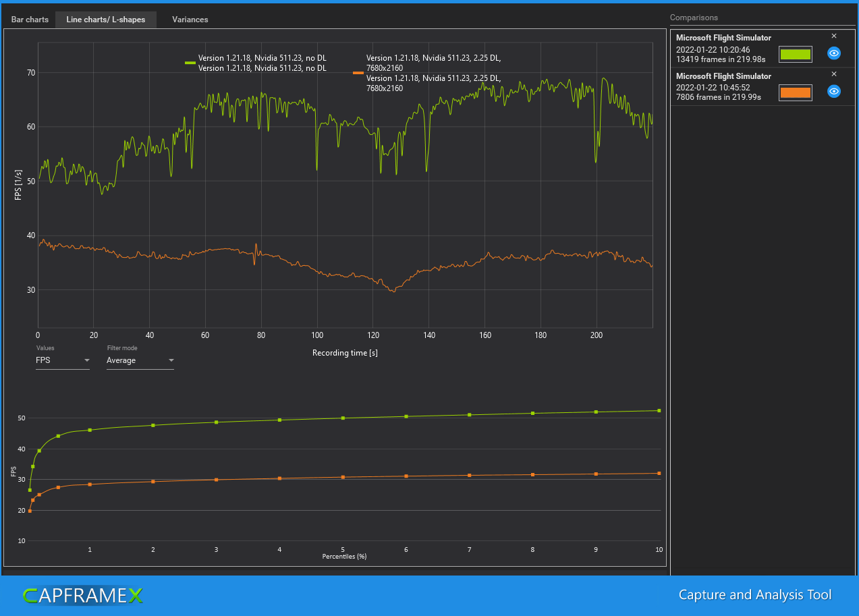Toggle visibility of the orange 10:45:52 record
Viewport: 859px width, 616px height.
834,91
